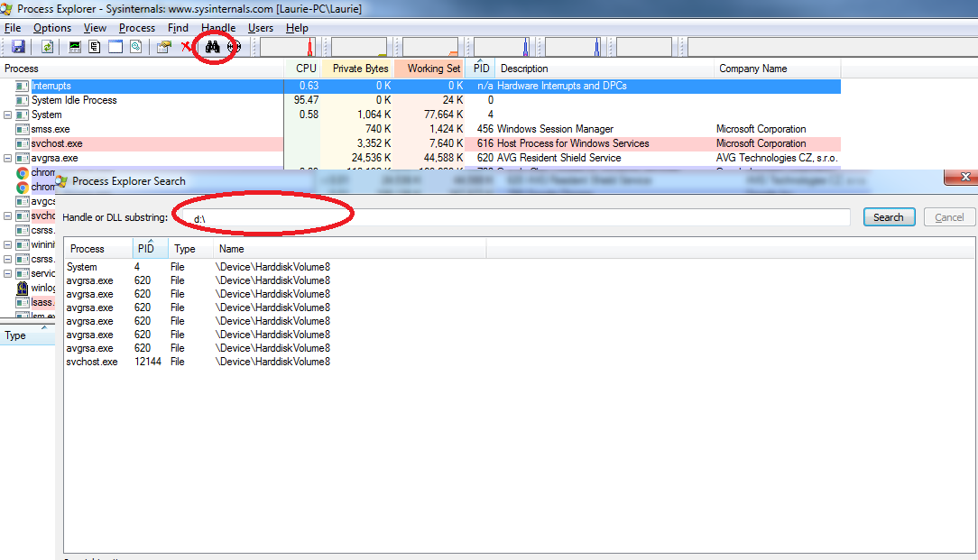Select the System Idle Process row

tap(420, 100)
